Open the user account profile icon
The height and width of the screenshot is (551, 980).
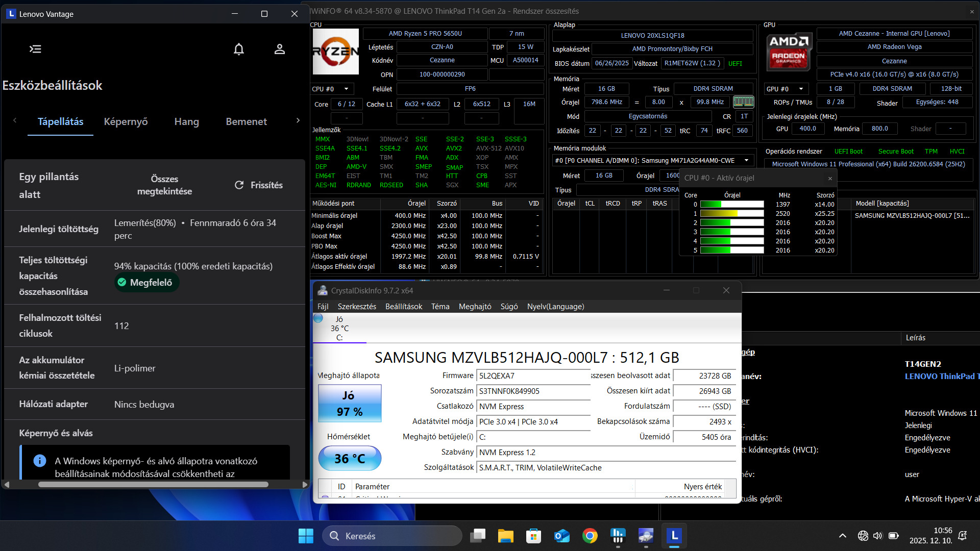279,49
